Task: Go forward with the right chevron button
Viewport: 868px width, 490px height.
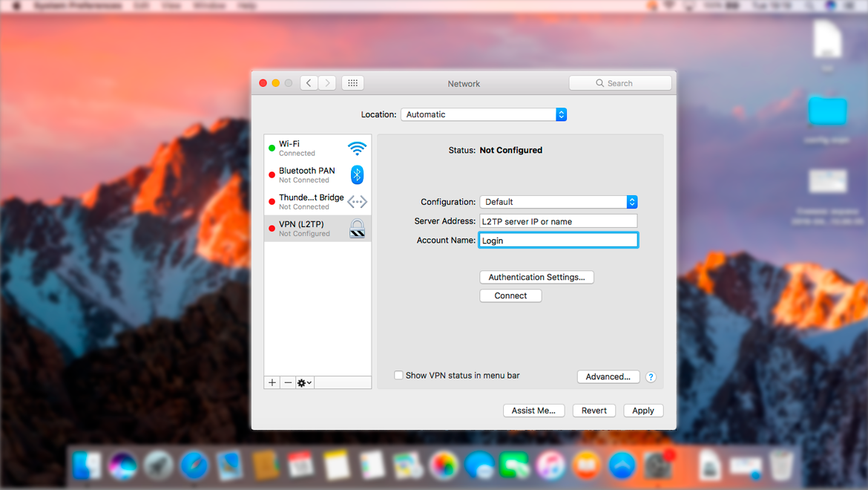Action: coord(327,83)
